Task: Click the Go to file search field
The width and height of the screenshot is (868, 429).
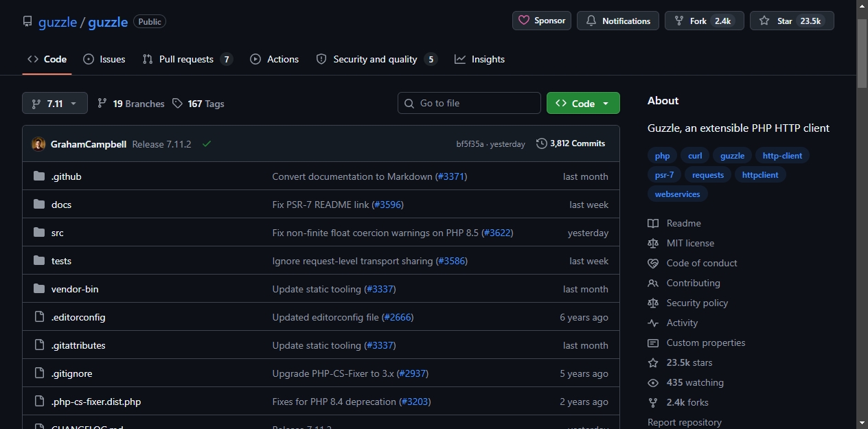Action: pyautogui.click(x=469, y=103)
